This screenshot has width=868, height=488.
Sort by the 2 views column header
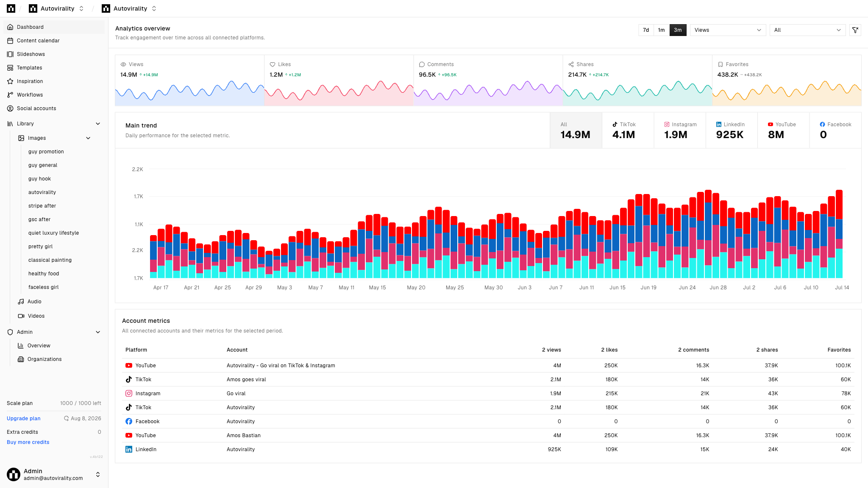pos(551,350)
